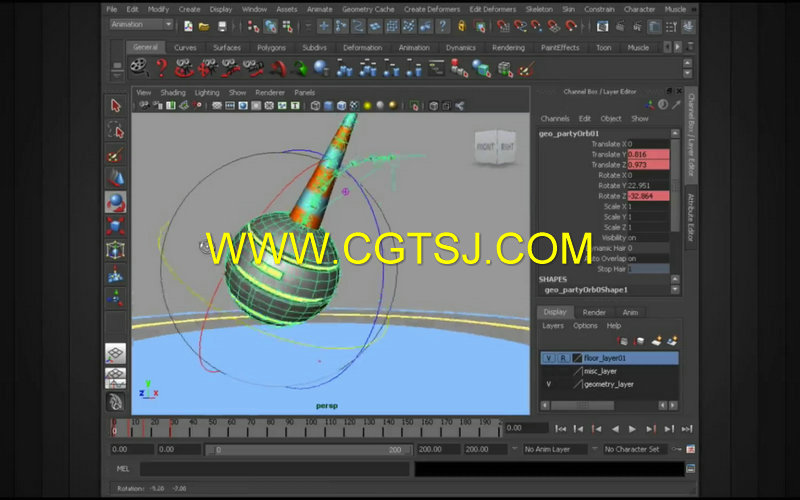Open the Attribute Editor side tab
Image resolution: width=800 pixels, height=500 pixels.
coord(690,218)
